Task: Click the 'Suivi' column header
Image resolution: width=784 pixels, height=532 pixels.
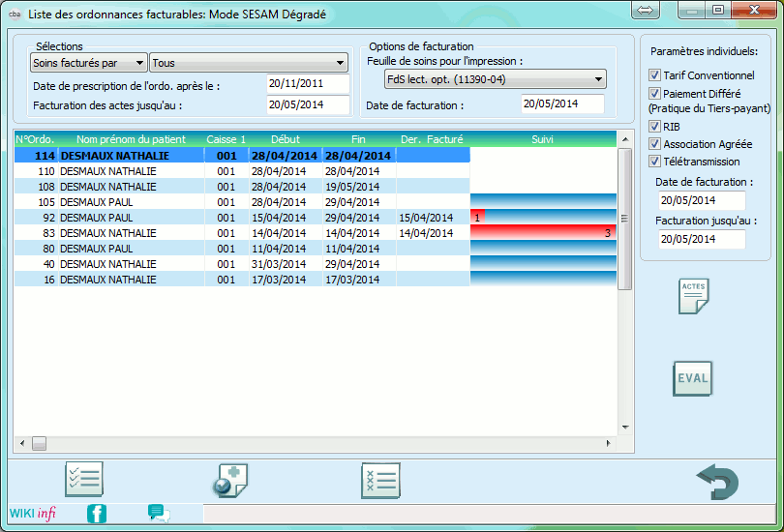Action: pos(542,139)
